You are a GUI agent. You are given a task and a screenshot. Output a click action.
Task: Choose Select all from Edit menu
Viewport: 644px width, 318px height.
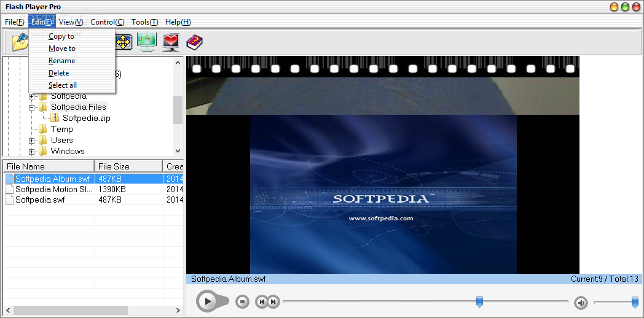click(x=72, y=85)
